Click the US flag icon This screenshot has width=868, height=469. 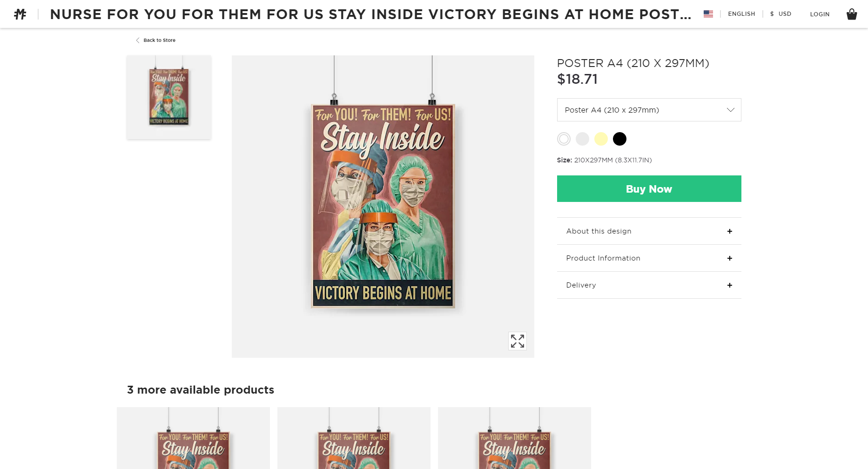[x=708, y=14]
